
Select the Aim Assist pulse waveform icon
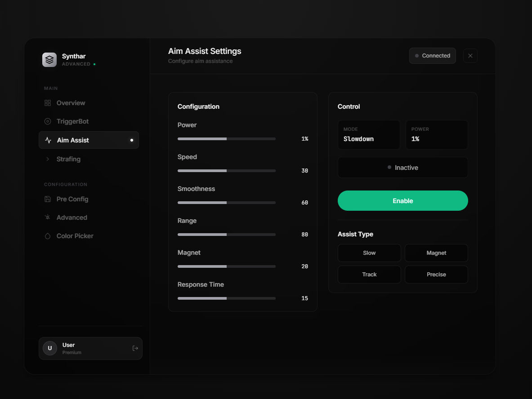(47, 140)
